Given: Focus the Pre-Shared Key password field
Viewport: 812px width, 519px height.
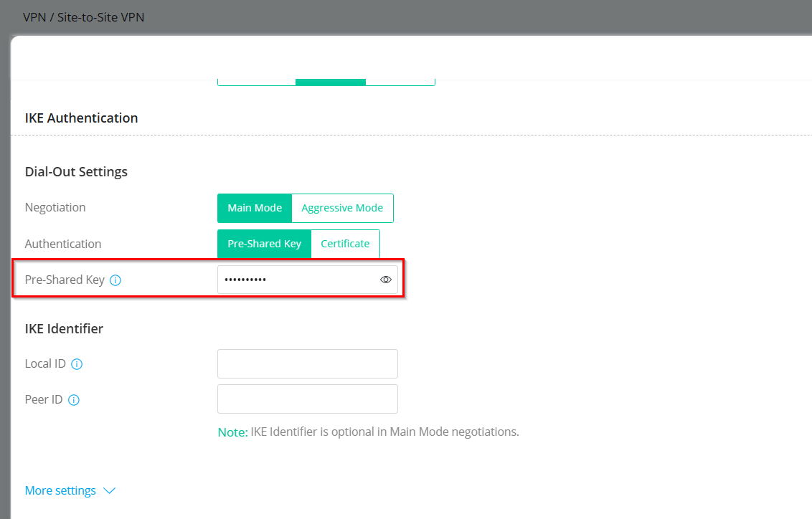Looking at the screenshot, I should (x=298, y=280).
